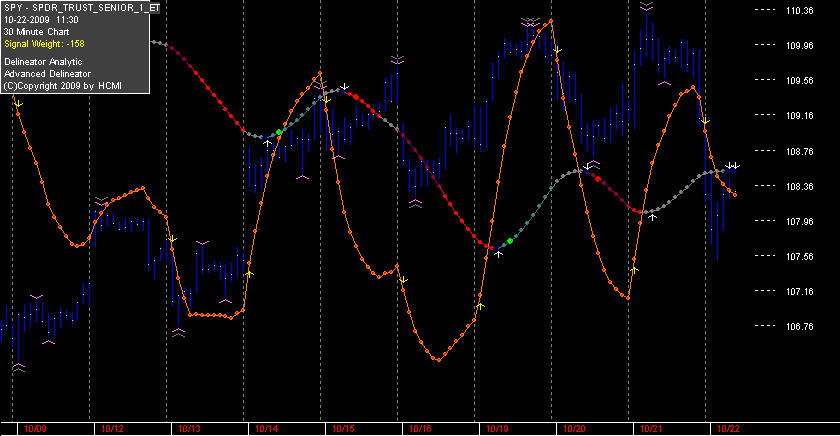Image resolution: width=840 pixels, height=436 pixels.
Task: Click the green dot on 10/19 signal line
Action: 510,241
